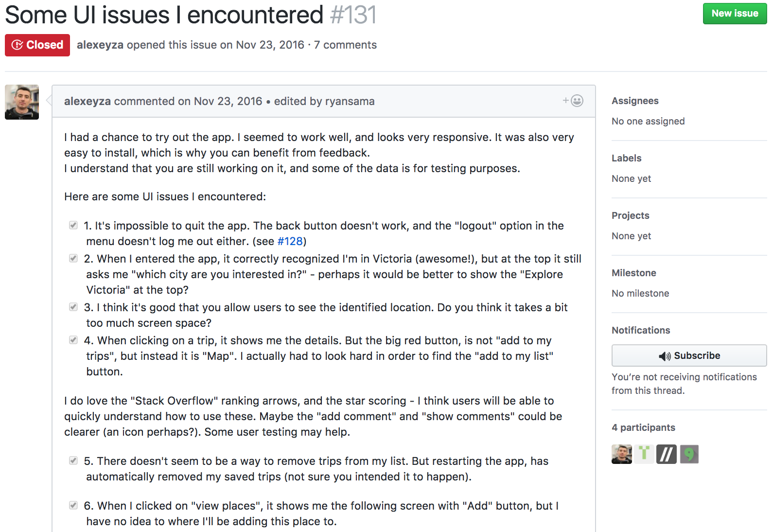773x532 pixels.
Task: Subscribe to this thread's notifications
Action: coord(689,355)
